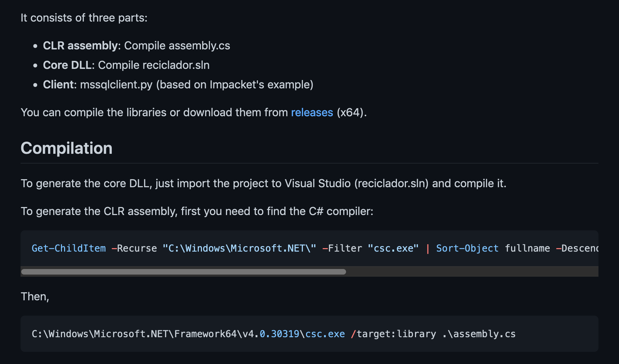Viewport: 619px width, 364px height.
Task: Click the line 'It consists of three parts:'
Action: pyautogui.click(x=84, y=18)
